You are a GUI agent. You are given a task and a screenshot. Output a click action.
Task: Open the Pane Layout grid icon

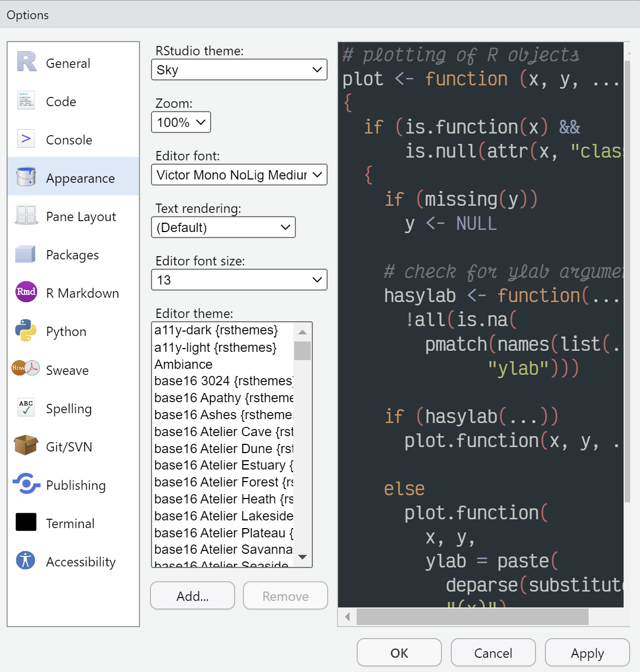click(25, 216)
